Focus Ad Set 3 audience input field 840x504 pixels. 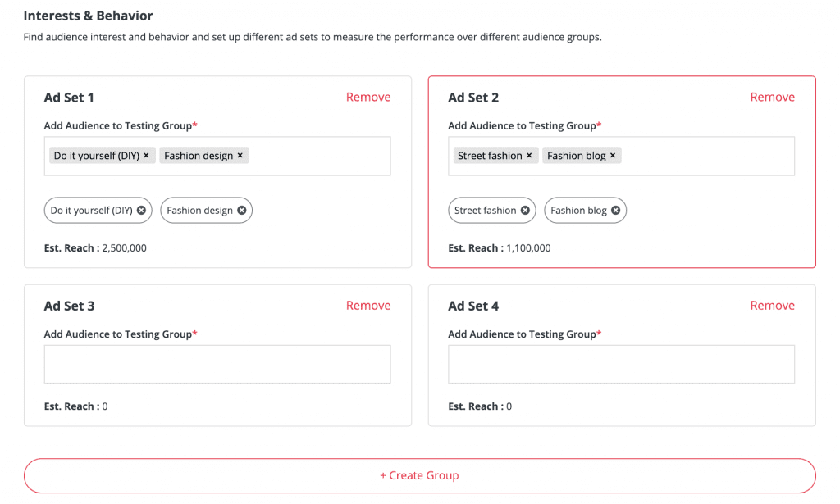coord(217,365)
